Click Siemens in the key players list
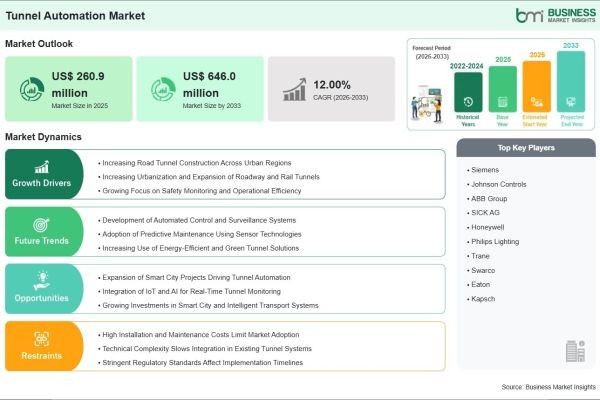600x400 pixels. pyautogui.click(x=483, y=170)
